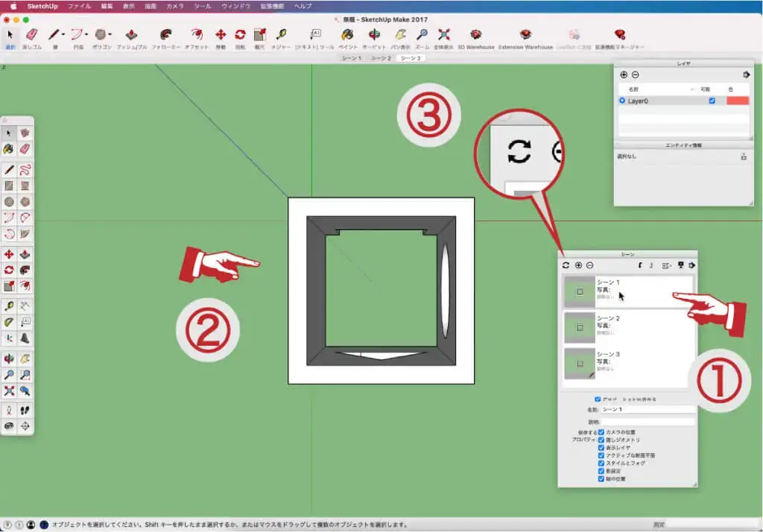763x532 pixels.
Task: Open the Scenes panel view options dropdown
Action: coord(666,265)
